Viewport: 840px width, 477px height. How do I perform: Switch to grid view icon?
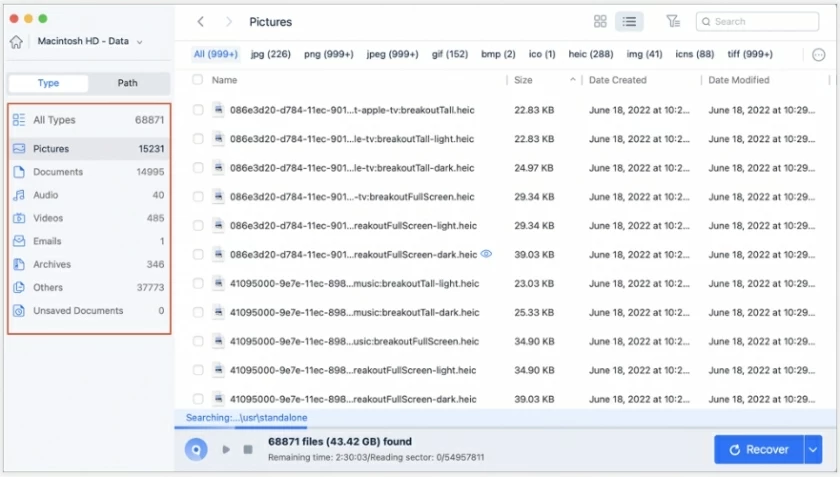(x=600, y=21)
